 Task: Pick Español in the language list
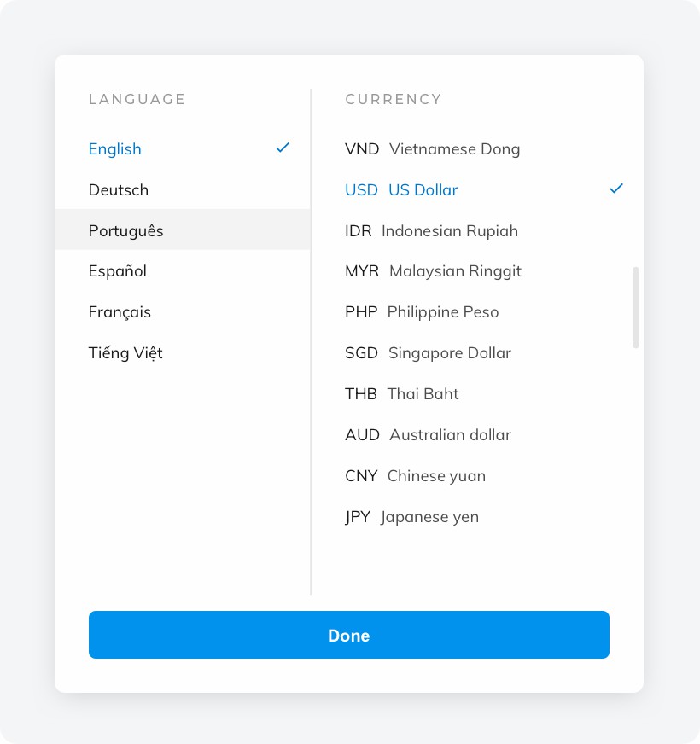click(x=118, y=271)
